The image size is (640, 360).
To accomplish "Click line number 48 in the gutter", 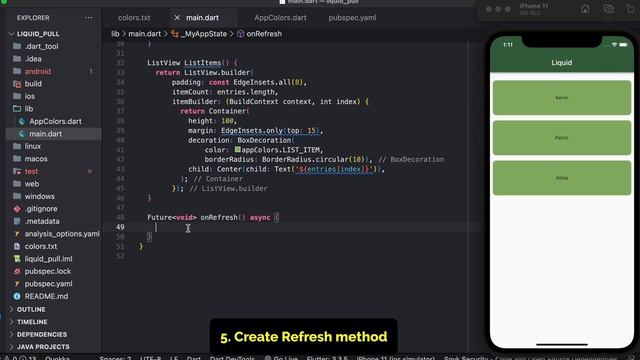I will pyautogui.click(x=120, y=218).
